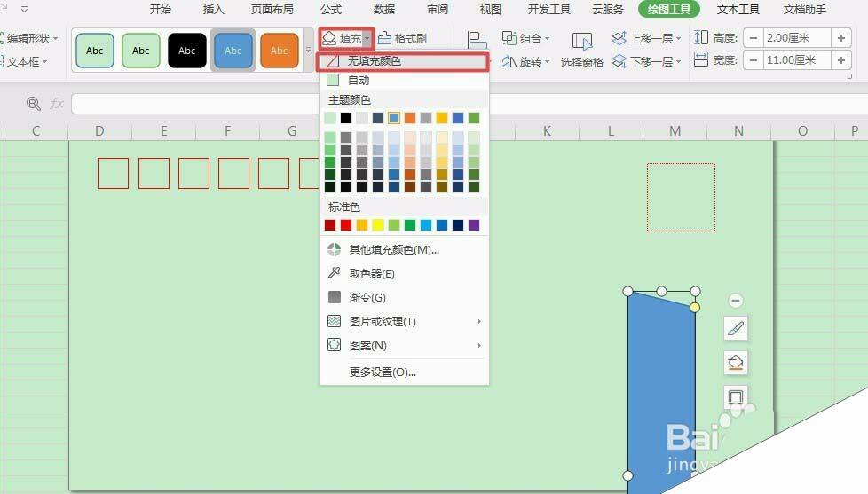Screen dimensions: 868x494
Task: Expand shape styles gallery arrow
Action: 308,51
